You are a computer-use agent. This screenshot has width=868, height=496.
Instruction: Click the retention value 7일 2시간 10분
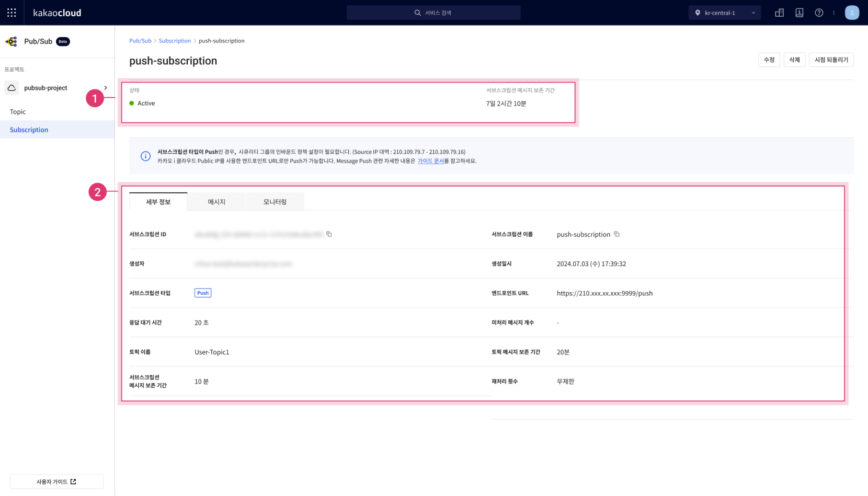506,103
